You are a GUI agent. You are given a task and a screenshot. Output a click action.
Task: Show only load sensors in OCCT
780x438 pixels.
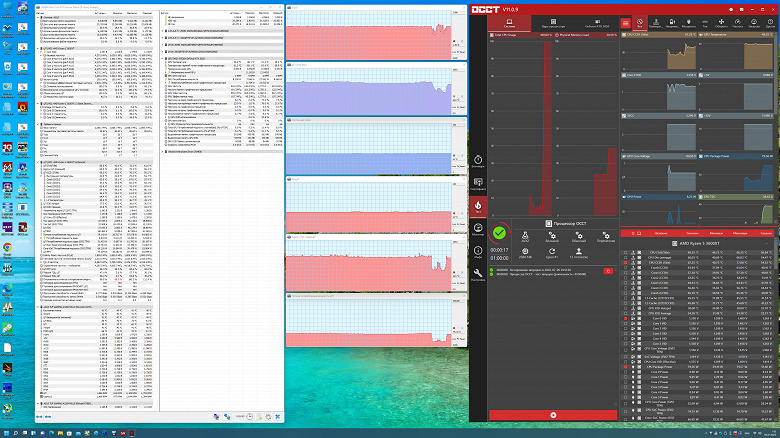[754, 23]
